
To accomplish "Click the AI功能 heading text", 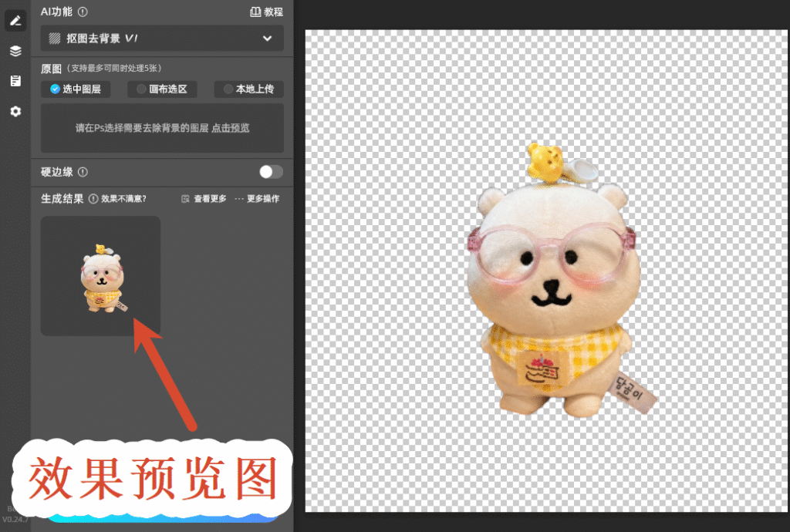I will 56,12.
